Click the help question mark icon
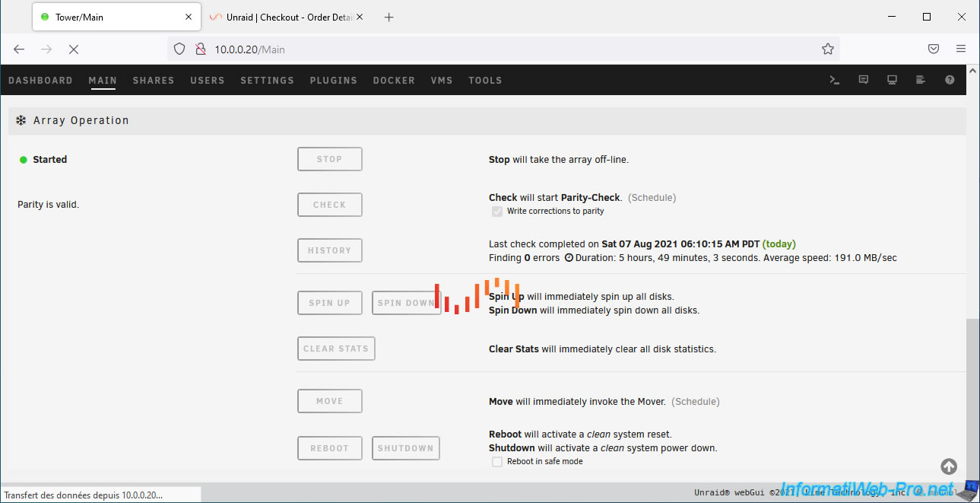The height and width of the screenshot is (503, 980). [x=950, y=80]
